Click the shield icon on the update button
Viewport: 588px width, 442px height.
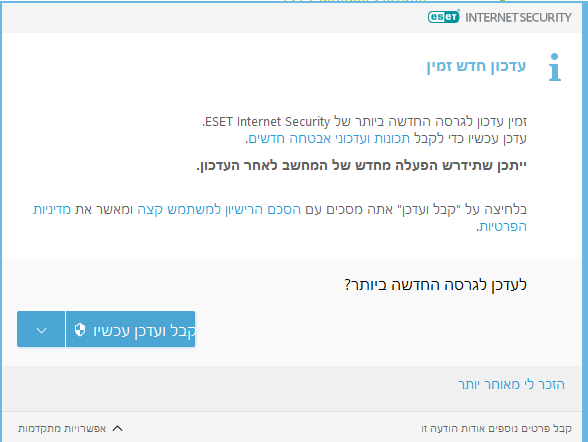click(x=80, y=330)
